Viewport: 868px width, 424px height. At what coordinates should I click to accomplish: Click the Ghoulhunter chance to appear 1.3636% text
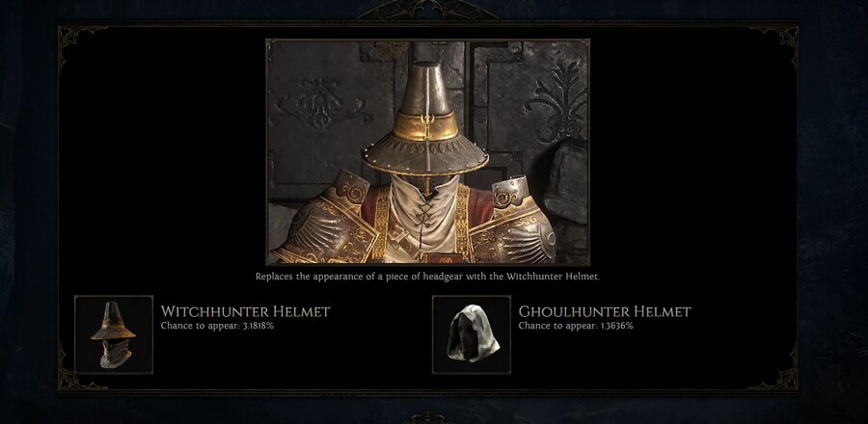point(576,326)
